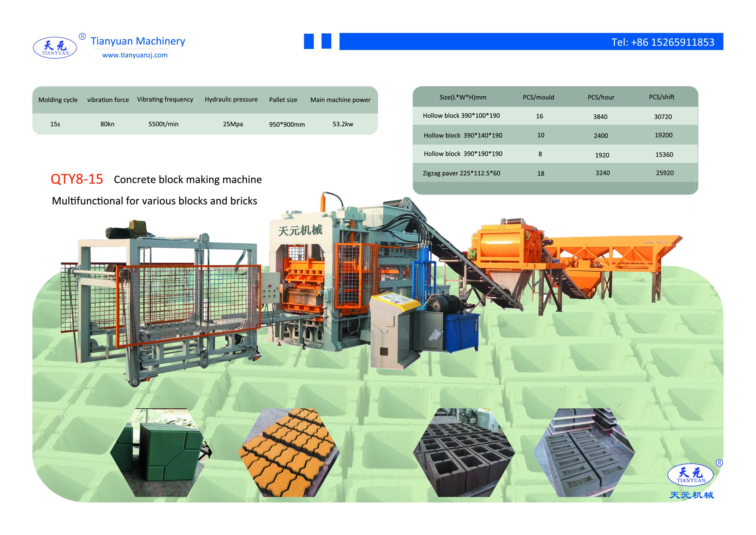Click the Molding cycle header
The image size is (756, 535).
tap(58, 100)
